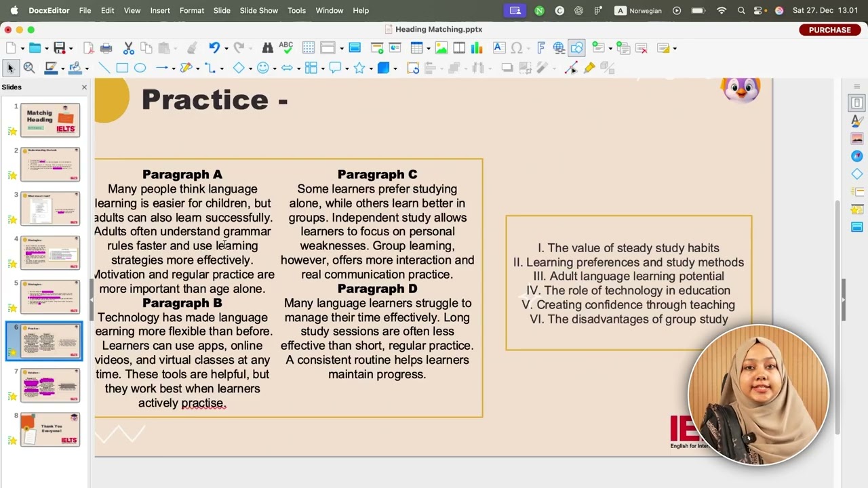Click the Insert Hyperlink globe icon
The image size is (868, 488).
click(x=559, y=48)
